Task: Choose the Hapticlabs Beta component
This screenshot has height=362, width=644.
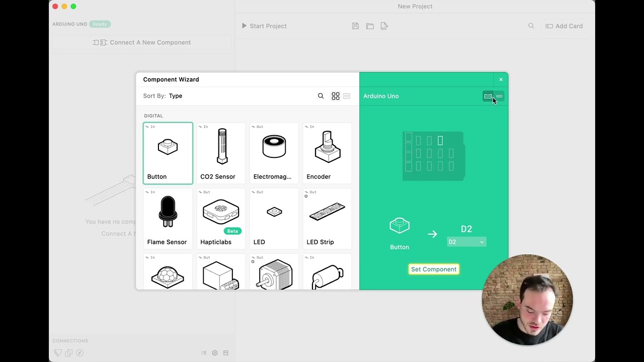Action: click(221, 219)
